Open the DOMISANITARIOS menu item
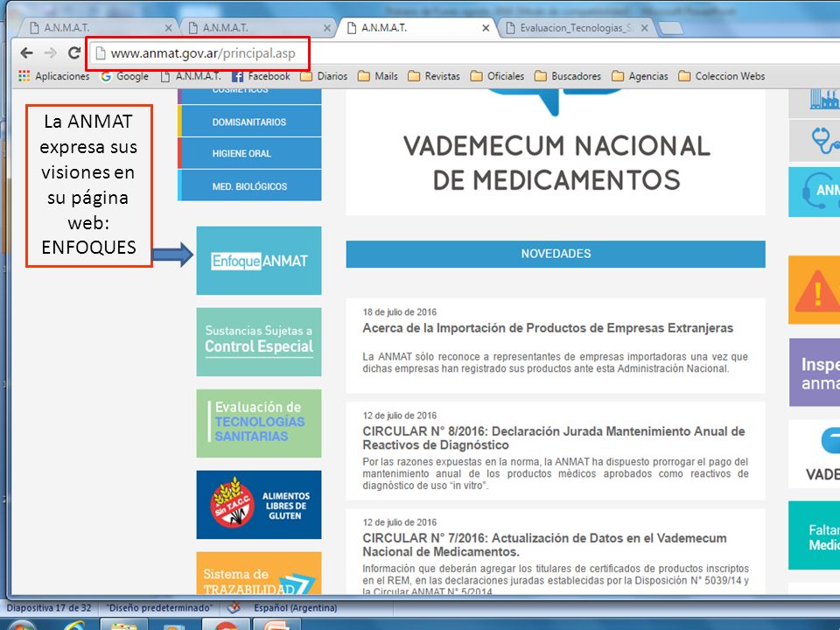The width and height of the screenshot is (840, 630). pyautogui.click(x=249, y=122)
